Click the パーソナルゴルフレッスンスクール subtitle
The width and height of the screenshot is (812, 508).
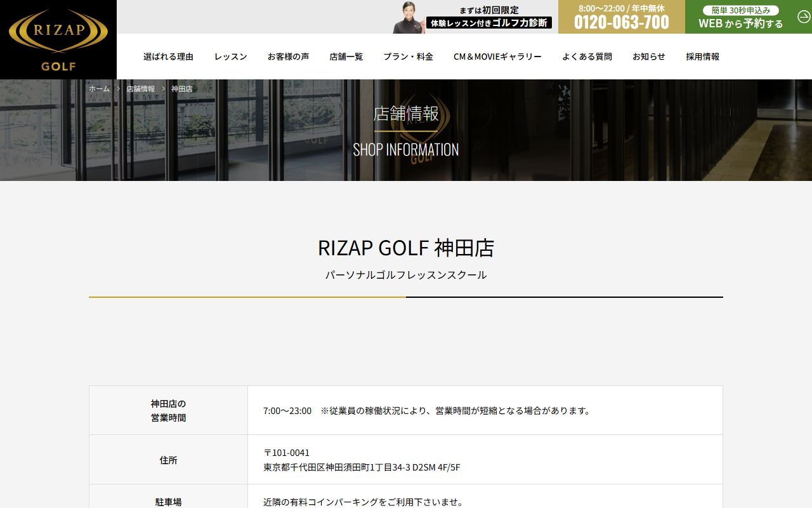click(406, 275)
